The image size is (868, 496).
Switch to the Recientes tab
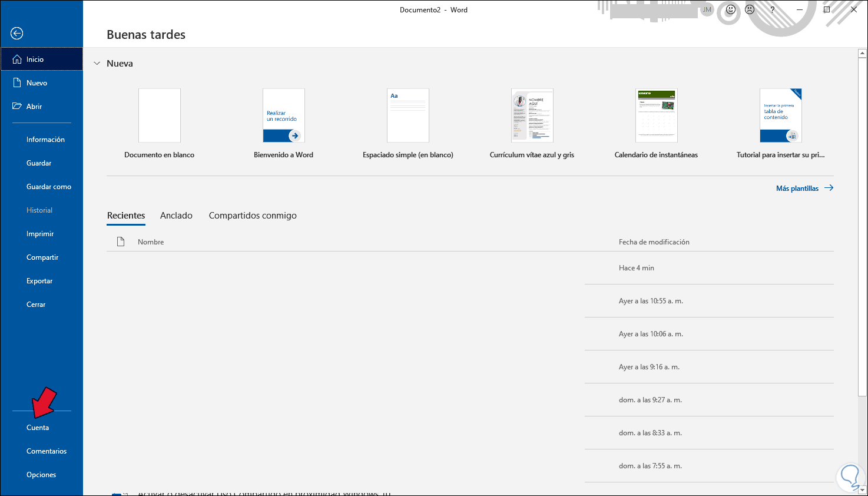point(126,216)
